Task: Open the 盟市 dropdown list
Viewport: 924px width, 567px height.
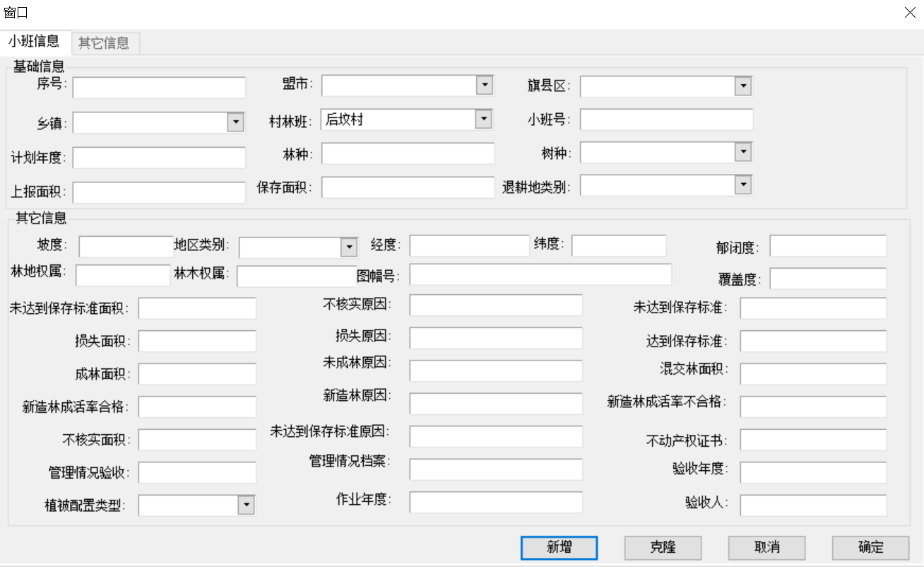Action: point(484,86)
